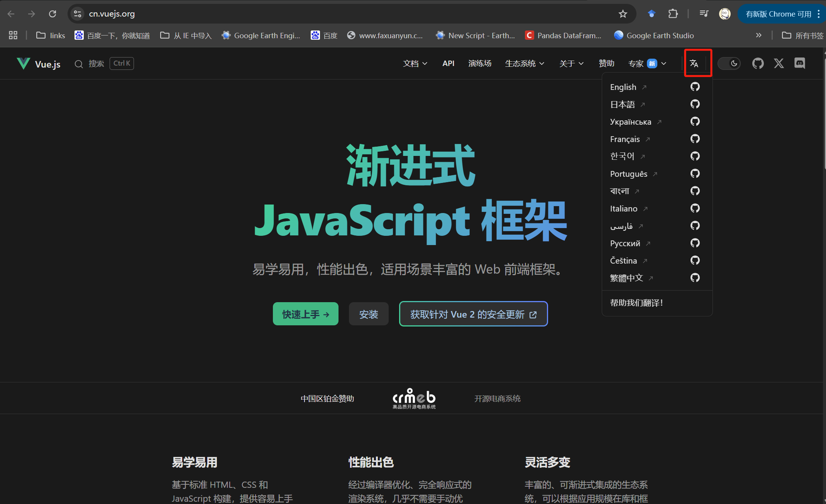Click 帮助我们翻译 link in dropdown
The height and width of the screenshot is (504, 826).
(636, 303)
